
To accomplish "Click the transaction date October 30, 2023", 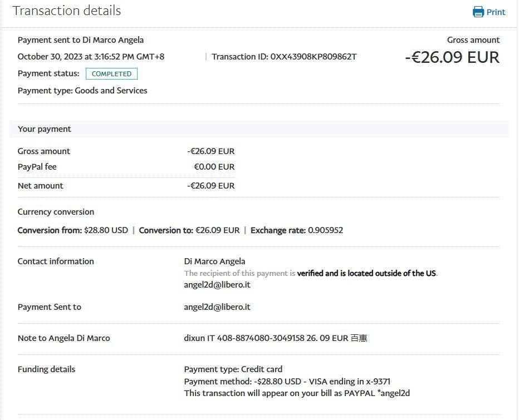I will (x=91, y=57).
